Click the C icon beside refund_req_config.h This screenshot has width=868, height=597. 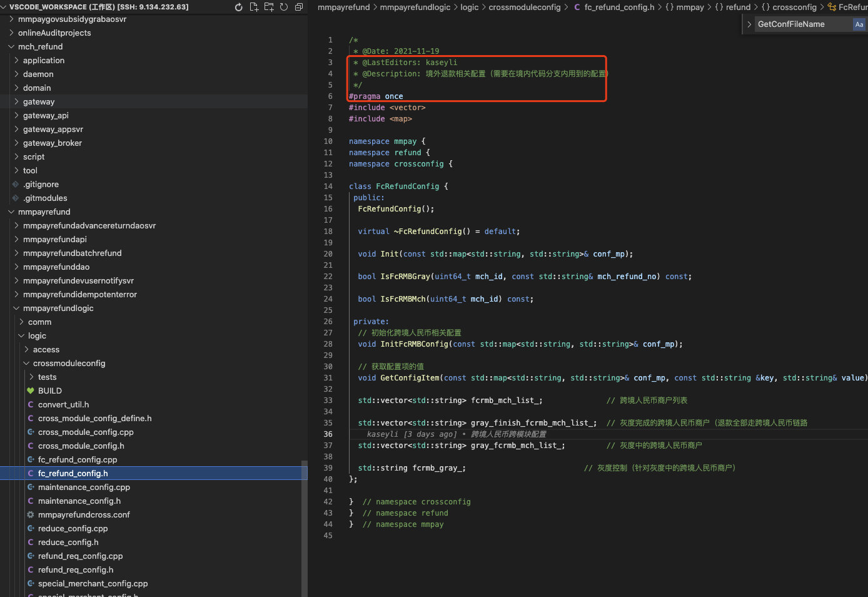[x=31, y=569]
